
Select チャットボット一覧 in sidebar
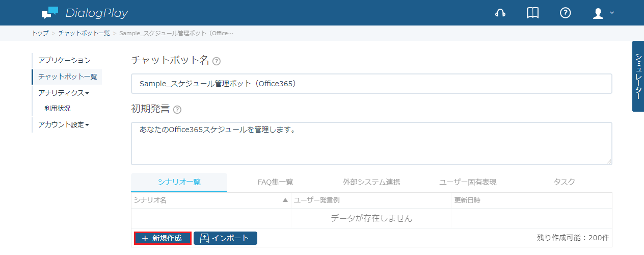[67, 77]
